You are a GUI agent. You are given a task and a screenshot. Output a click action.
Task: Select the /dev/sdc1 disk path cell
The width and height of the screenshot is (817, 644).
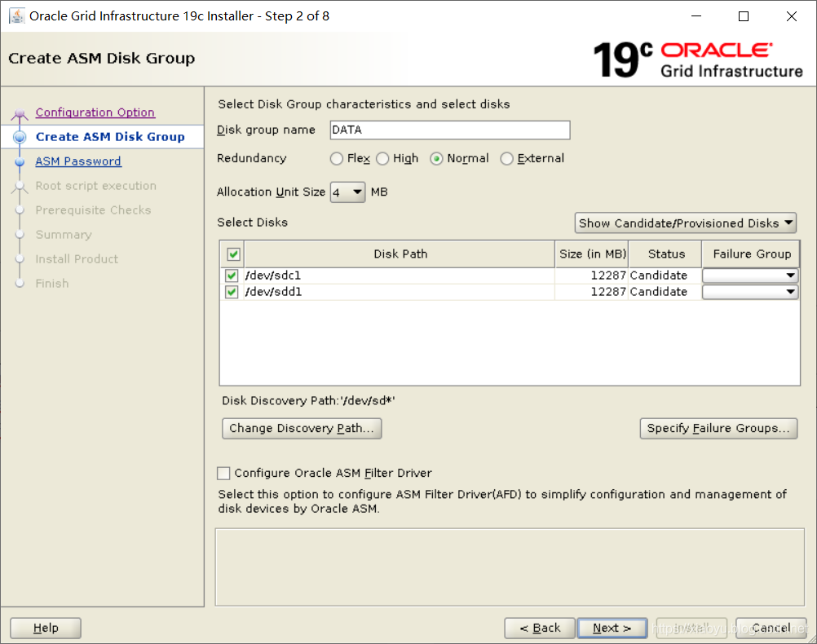click(399, 276)
